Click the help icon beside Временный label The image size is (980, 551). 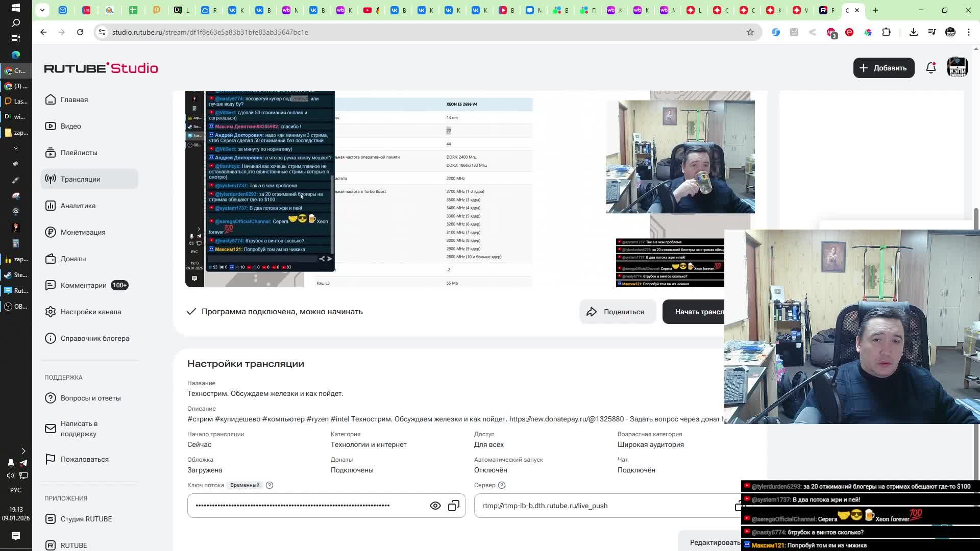269,485
